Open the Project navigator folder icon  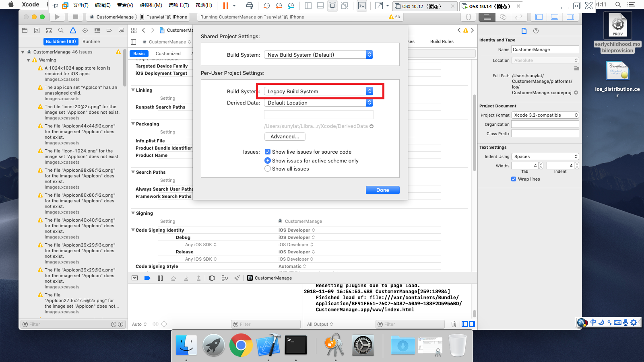pos(25,31)
